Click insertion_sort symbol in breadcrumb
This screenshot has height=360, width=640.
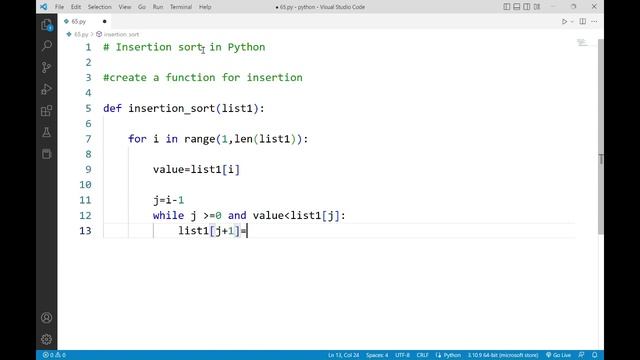coord(121,34)
